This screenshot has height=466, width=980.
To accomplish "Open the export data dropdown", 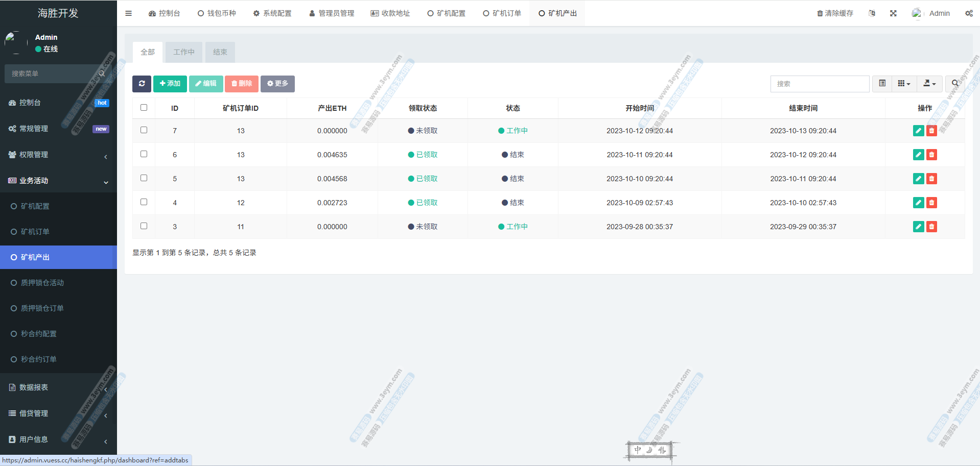I will point(929,84).
